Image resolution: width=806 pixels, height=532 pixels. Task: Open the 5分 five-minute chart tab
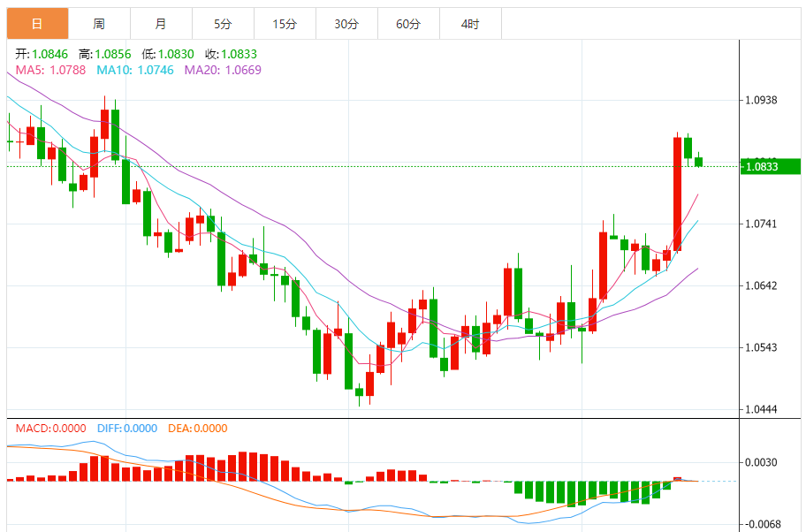[x=223, y=24]
